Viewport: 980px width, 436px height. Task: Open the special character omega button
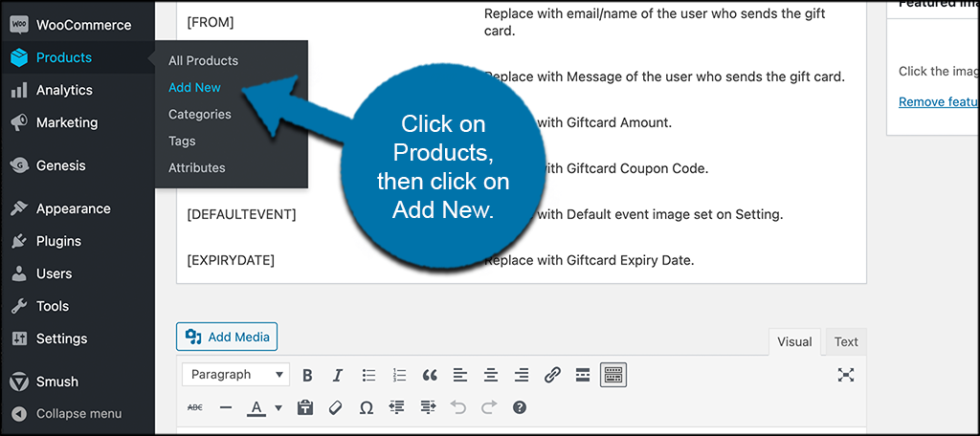(367, 407)
